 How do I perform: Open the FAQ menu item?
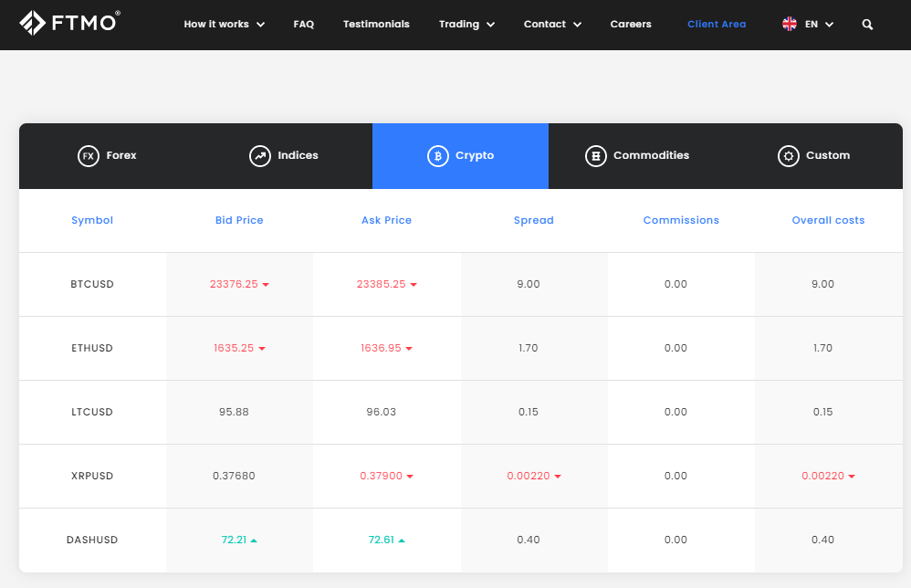click(304, 24)
